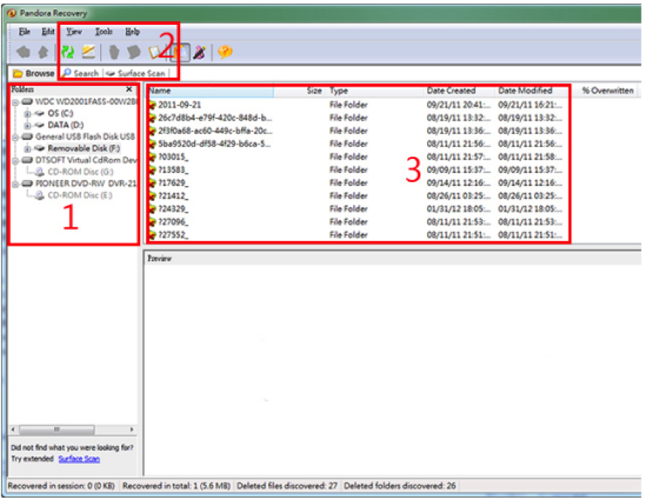Image resolution: width=650 pixels, height=503 pixels.
Task: Open the Tools menu
Action: [103, 32]
